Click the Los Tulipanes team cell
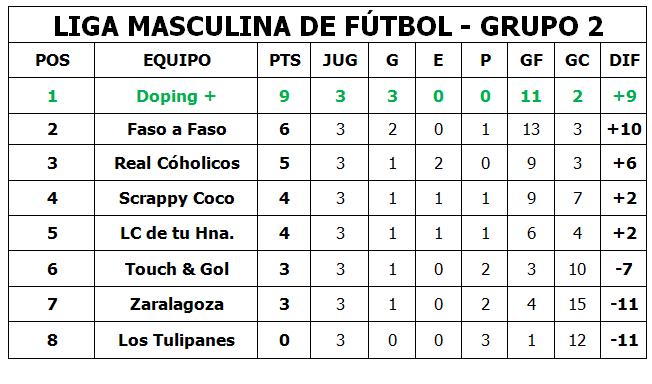The height and width of the screenshot is (384, 652). 177,340
